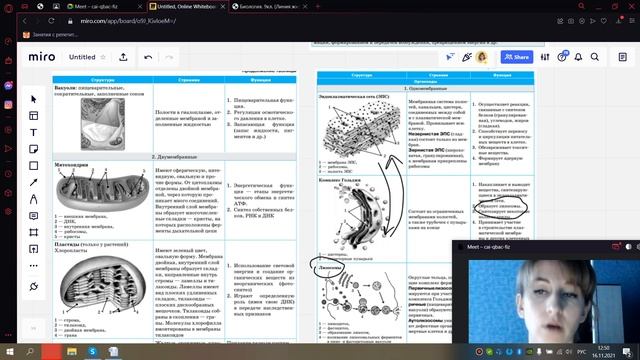Click the video feed in Meet pop-out window
This screenshot has height=360, width=640.
tap(554, 301)
